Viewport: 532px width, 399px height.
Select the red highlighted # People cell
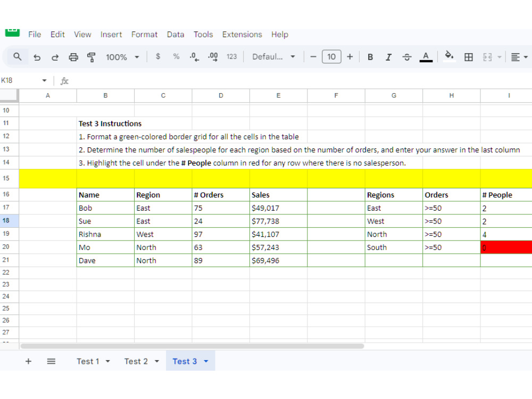[506, 247]
